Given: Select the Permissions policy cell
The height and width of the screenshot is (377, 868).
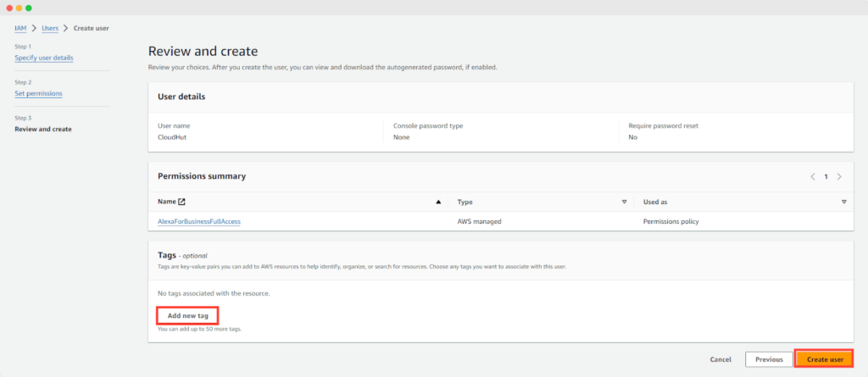Looking at the screenshot, I should click(x=671, y=221).
